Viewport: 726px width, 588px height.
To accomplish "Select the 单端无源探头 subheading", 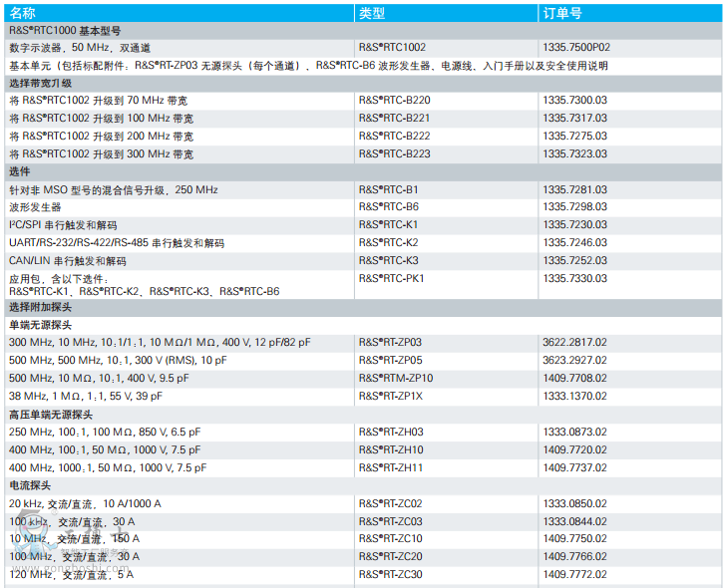I will pyautogui.click(x=41, y=325).
